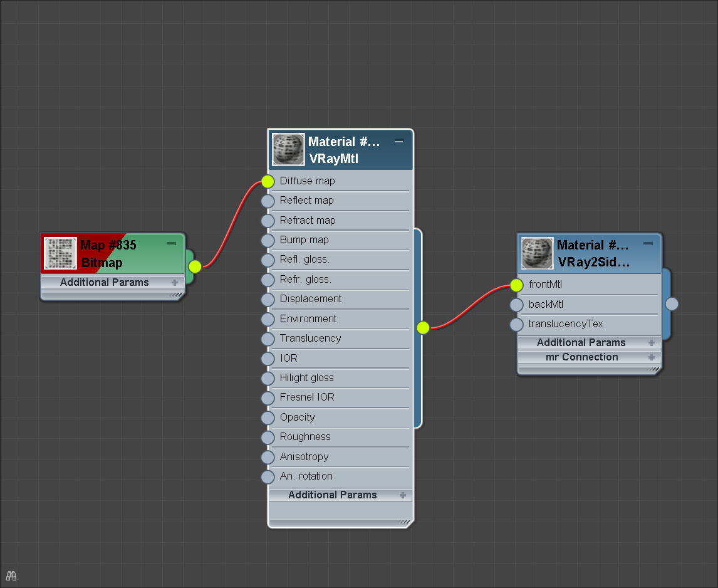Click the Map #835 Bitmap thumbnail
Image resolution: width=718 pixels, height=588 pixels.
point(60,253)
